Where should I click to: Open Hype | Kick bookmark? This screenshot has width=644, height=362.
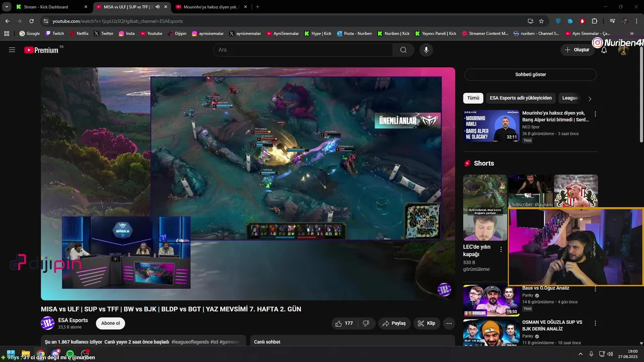pos(318,34)
